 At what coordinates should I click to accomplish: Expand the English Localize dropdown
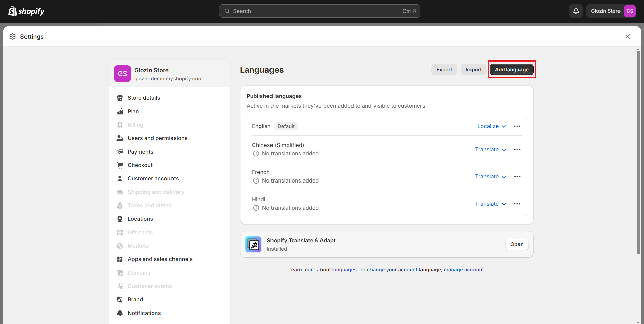(491, 126)
